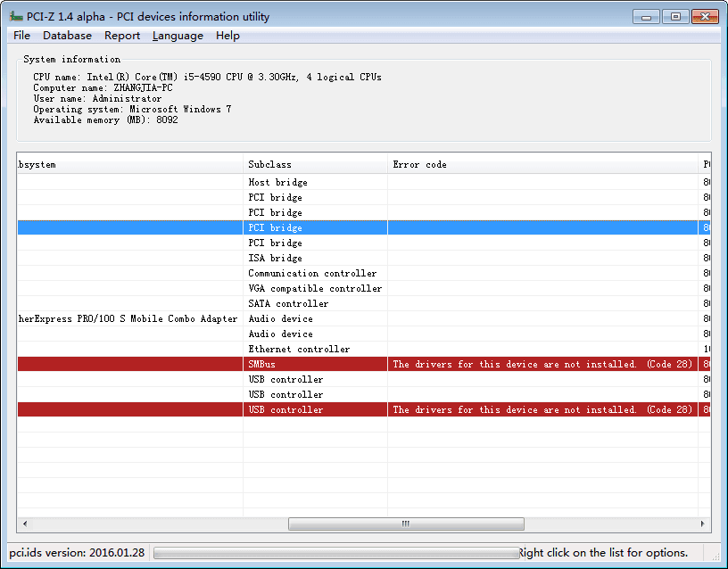This screenshot has width=728, height=569.
Task: Close the PCI-Z window
Action: click(x=705, y=17)
